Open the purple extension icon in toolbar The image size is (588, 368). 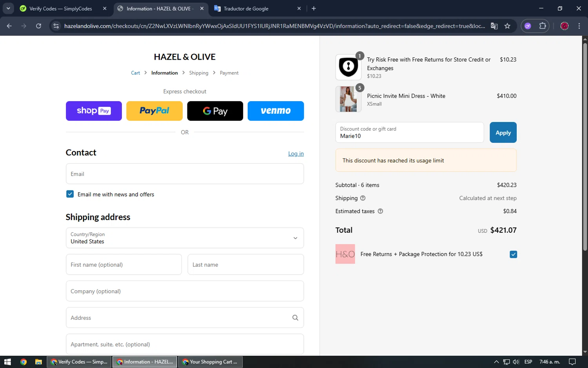click(x=528, y=26)
